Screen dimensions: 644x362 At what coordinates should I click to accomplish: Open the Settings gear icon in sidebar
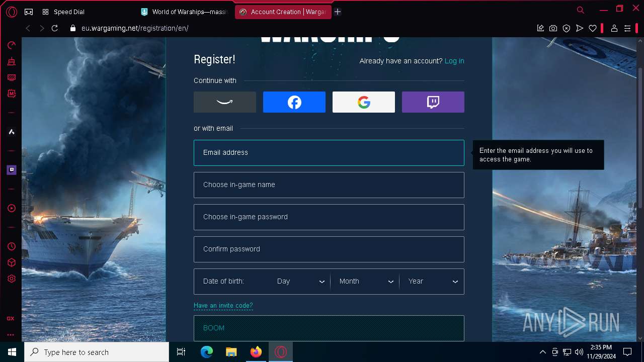point(11,279)
